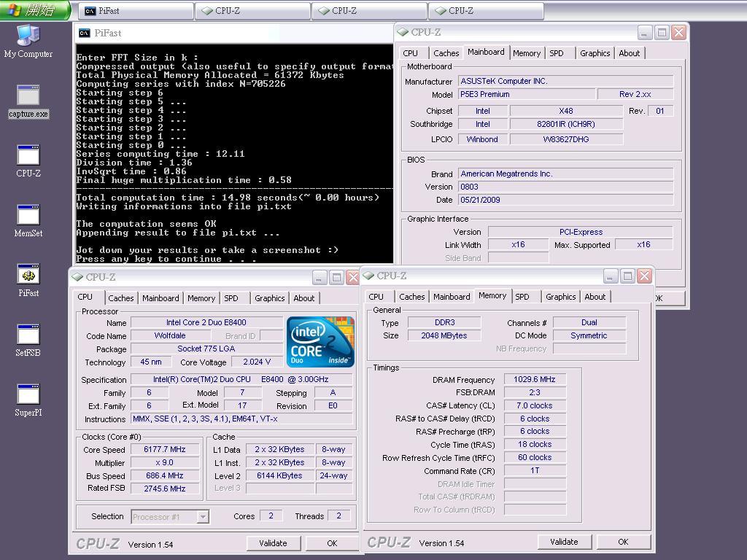The width and height of the screenshot is (747, 560).
Task: Select Graphics tab in the Memory window
Action: point(561,297)
